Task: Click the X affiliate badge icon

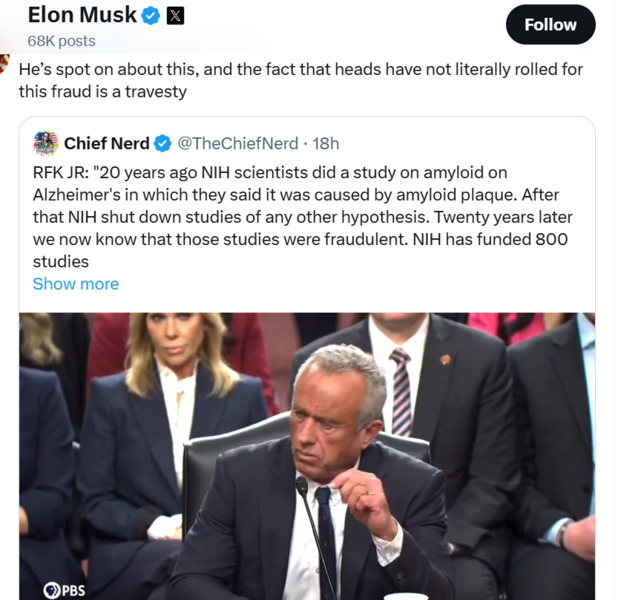Action: point(175,15)
